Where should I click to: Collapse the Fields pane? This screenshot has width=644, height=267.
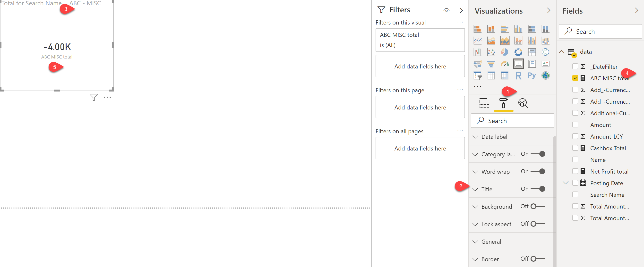[x=637, y=10]
